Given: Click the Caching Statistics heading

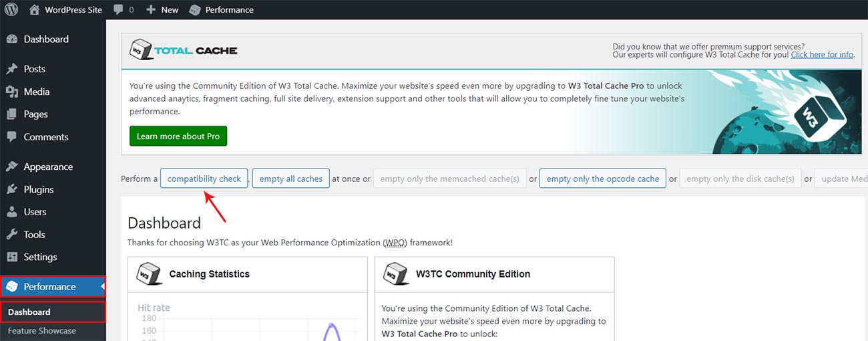Looking at the screenshot, I should 210,274.
